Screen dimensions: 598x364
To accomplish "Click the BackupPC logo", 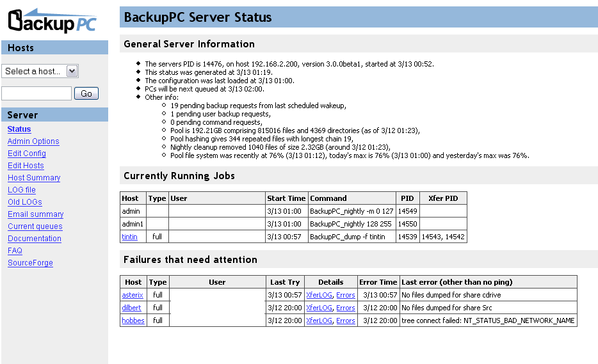I will coord(53,21).
